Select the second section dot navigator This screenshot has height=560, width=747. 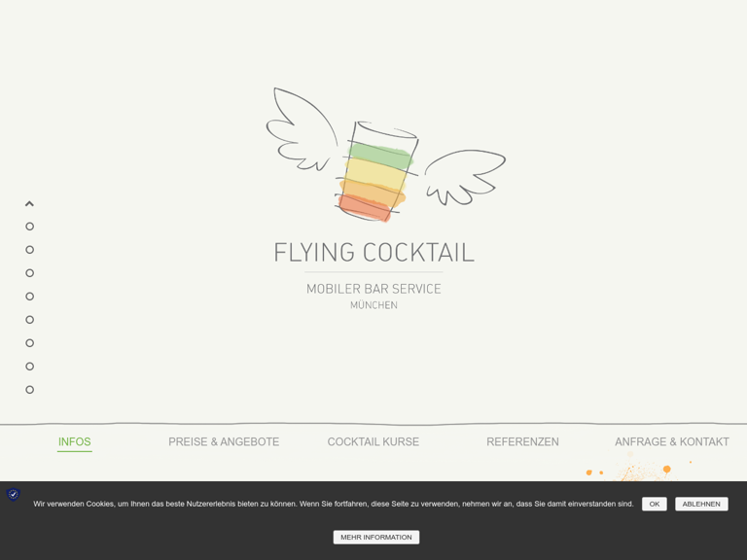[29, 250]
